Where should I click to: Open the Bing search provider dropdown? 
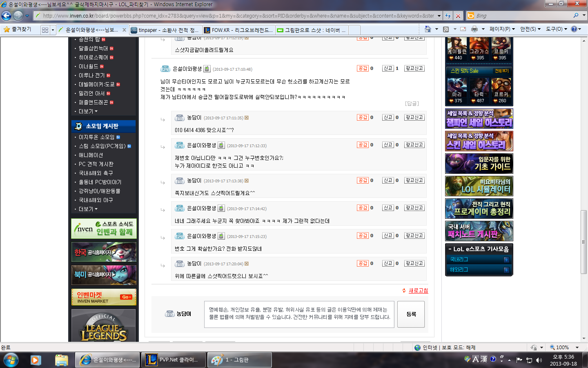click(x=584, y=16)
